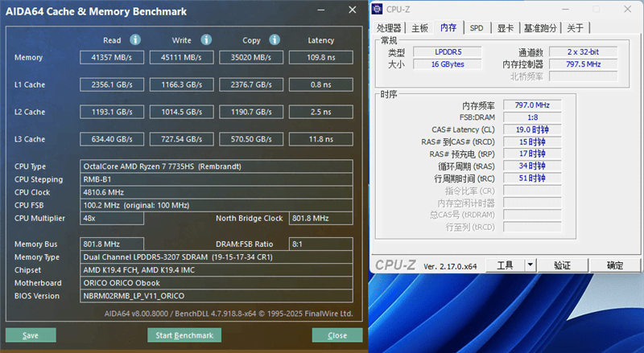Switch to the 主板 tab
Viewport: 644px width, 353px height.
coord(420,27)
